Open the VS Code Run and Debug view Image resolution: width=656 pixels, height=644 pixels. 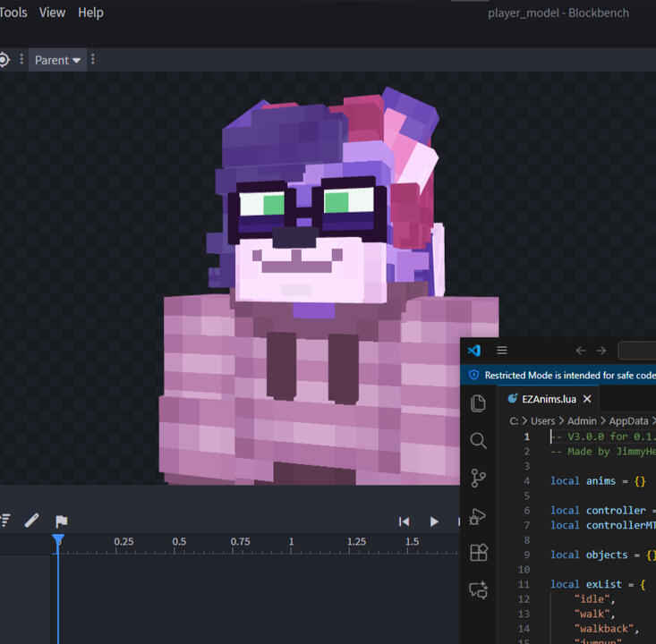[x=478, y=516]
